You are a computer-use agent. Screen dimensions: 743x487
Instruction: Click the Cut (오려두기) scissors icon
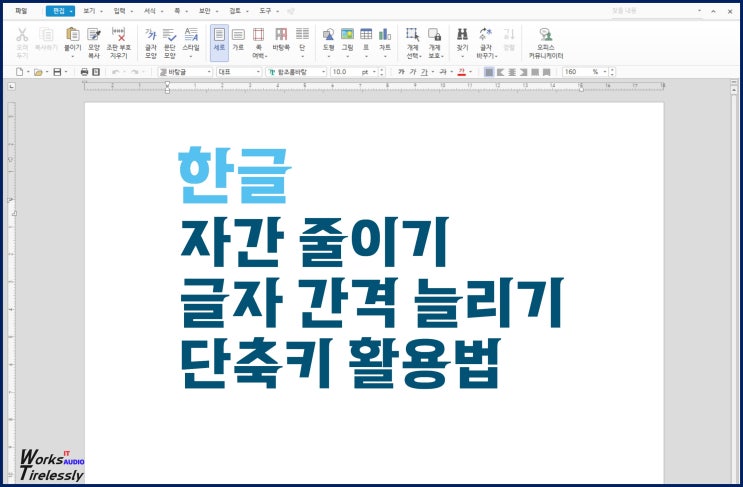tap(22, 35)
